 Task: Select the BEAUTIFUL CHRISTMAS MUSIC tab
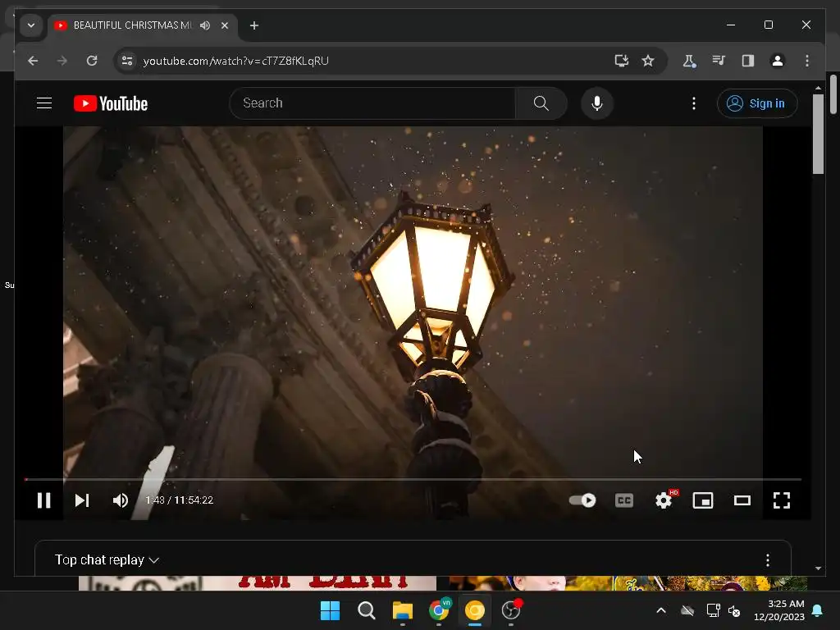click(x=132, y=25)
